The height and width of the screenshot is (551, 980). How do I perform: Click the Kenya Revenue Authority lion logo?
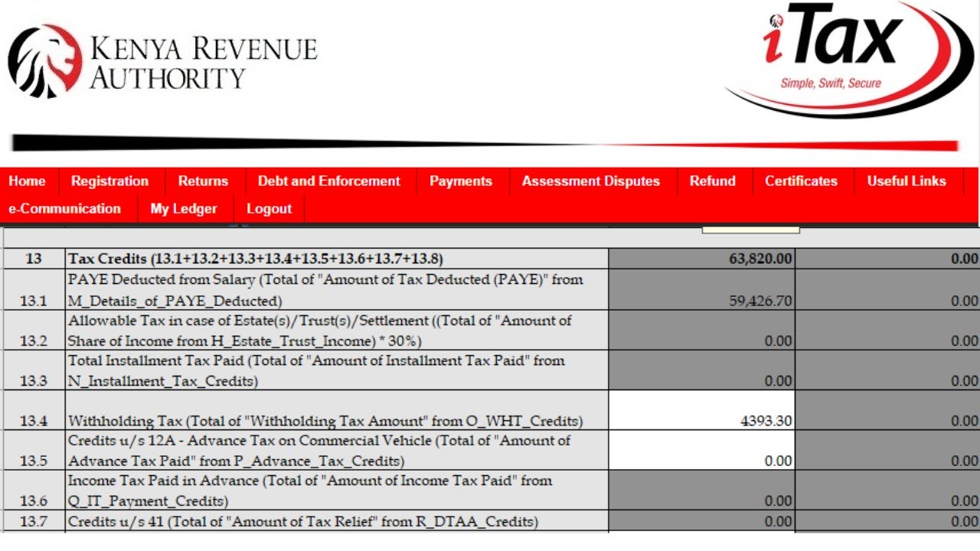(x=44, y=61)
